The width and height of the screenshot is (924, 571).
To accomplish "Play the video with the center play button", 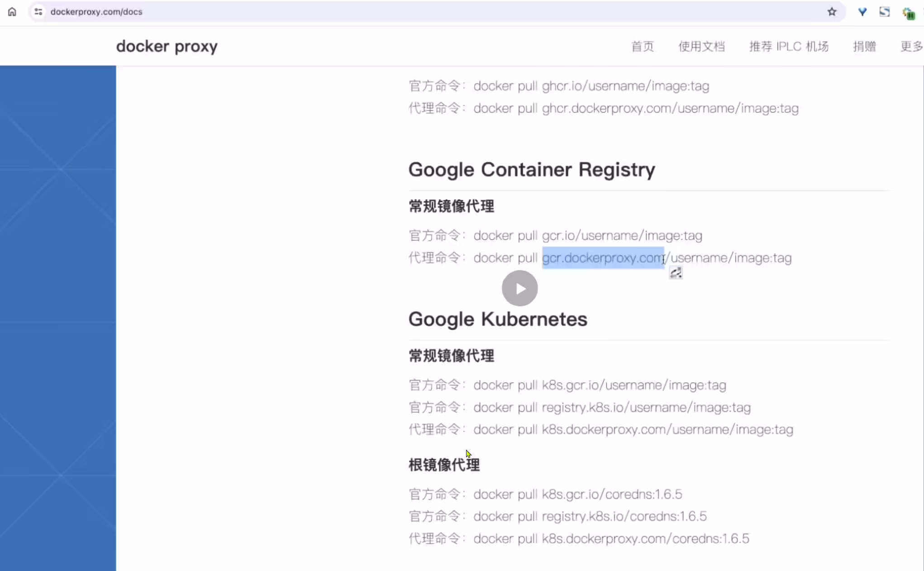I will pos(520,288).
